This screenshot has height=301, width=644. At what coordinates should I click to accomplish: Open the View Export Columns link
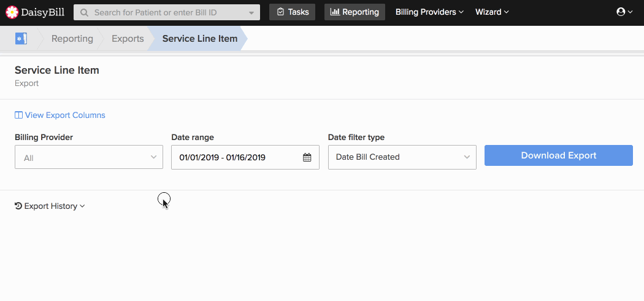click(65, 115)
